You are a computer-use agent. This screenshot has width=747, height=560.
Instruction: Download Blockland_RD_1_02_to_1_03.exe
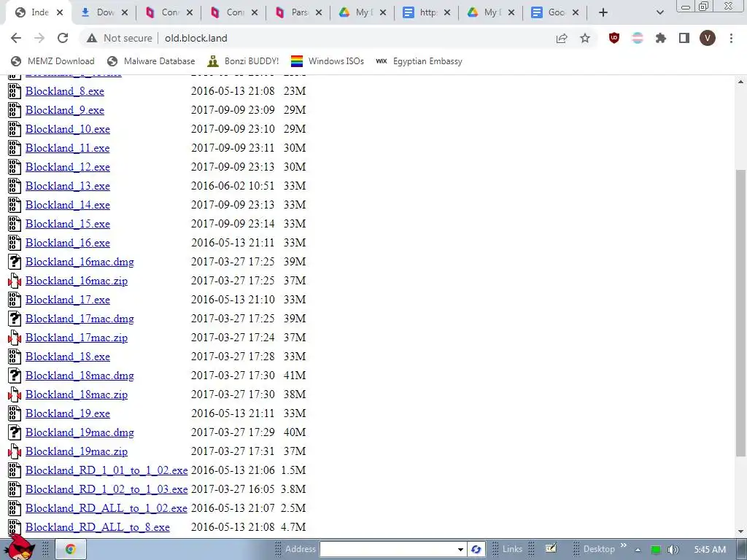click(x=107, y=489)
